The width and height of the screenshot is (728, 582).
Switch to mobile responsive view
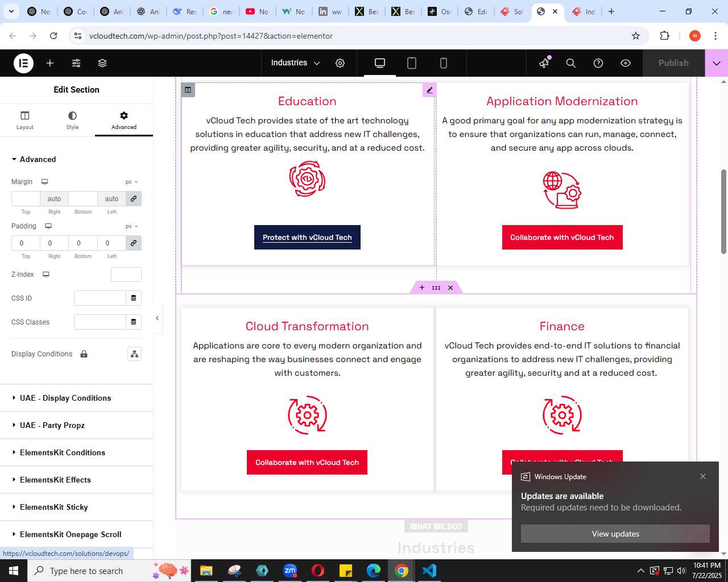point(444,63)
